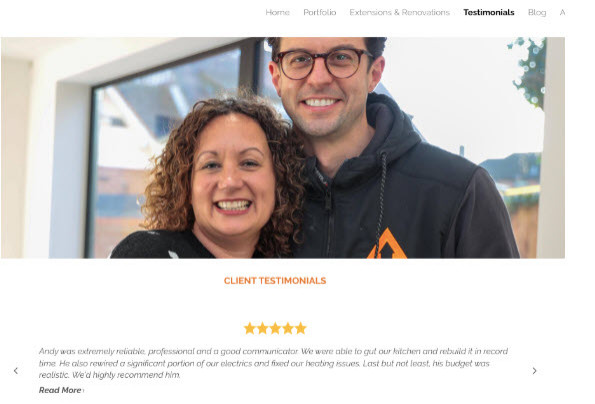Click the fifth gold rating star

tap(301, 328)
